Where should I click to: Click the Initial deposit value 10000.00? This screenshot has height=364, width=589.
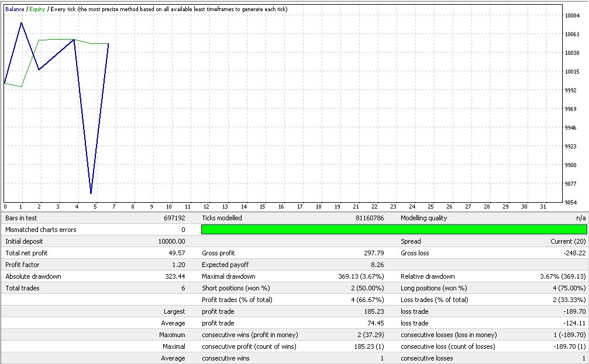point(172,241)
